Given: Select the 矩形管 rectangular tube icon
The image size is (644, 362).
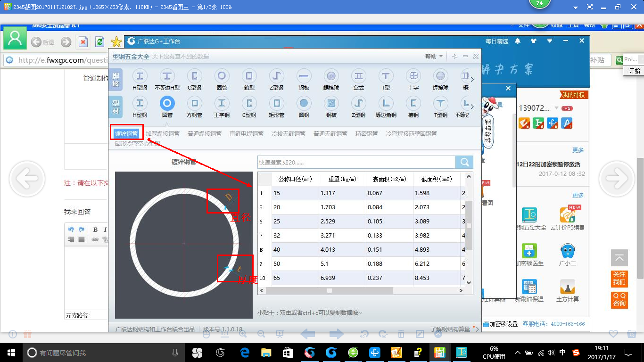Looking at the screenshot, I should tap(276, 103).
